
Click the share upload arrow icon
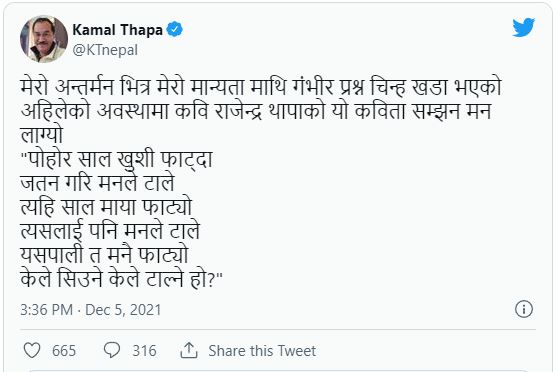pos(189,350)
